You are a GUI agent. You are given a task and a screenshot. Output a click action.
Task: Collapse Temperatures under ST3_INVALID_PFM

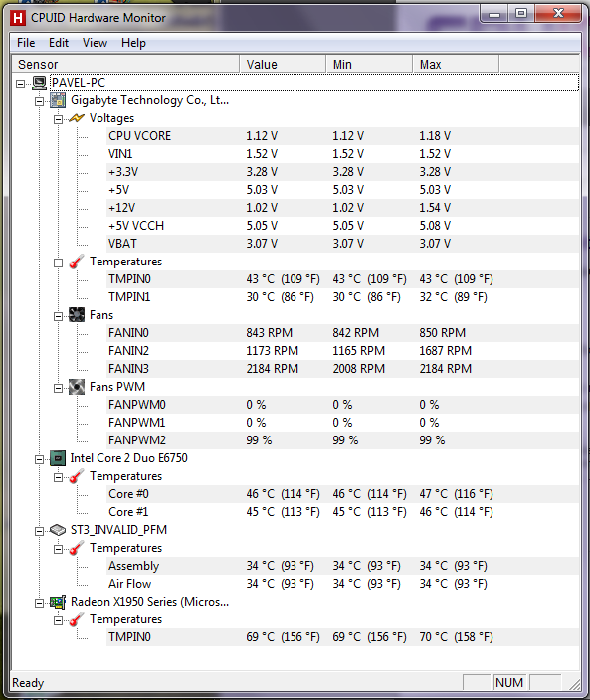58,549
